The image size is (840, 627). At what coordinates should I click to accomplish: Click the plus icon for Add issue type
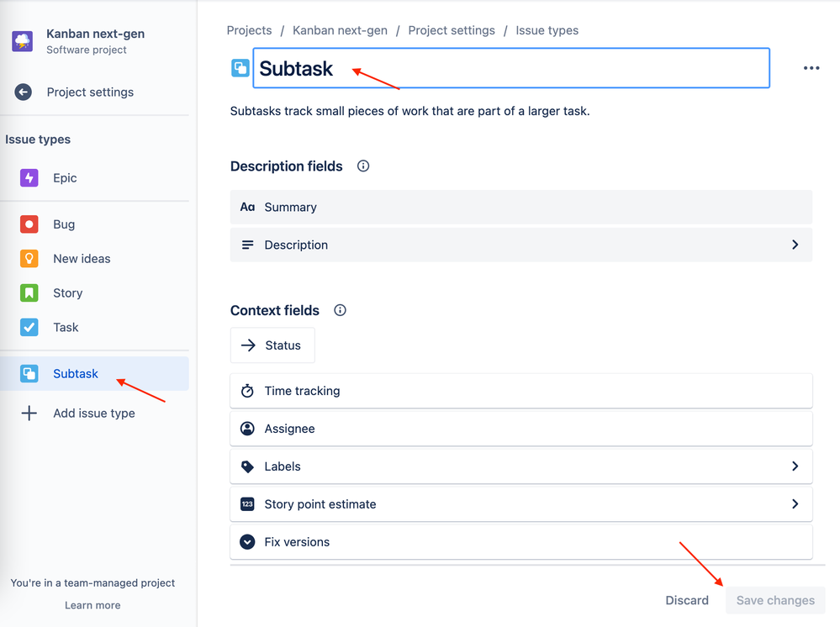coord(29,413)
